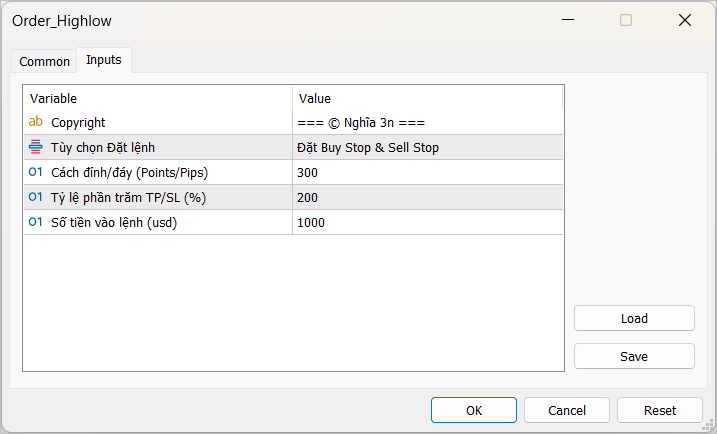This screenshot has width=717, height=434.
Task: Click the integer icon beside Cách đỉnh/đáy
Action: pyautogui.click(x=36, y=172)
